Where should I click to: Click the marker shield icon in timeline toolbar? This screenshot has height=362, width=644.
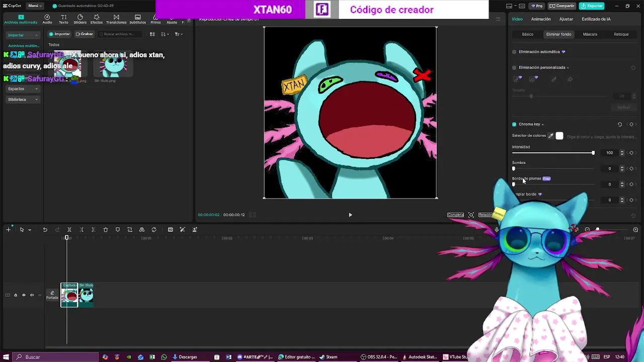coord(118,230)
